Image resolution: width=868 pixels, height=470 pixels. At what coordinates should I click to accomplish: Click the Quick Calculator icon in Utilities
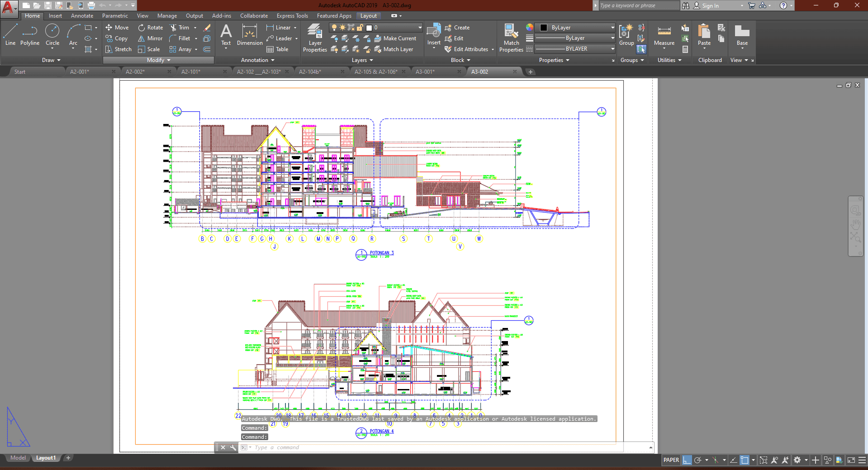coord(685,49)
